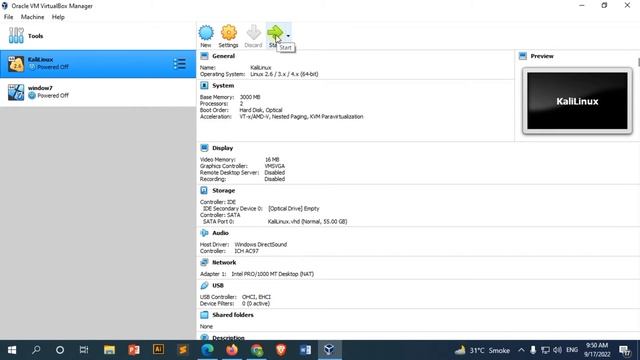Click the VMSVGA graphics controller value
Screen dimensions: 640x360
tap(275, 166)
